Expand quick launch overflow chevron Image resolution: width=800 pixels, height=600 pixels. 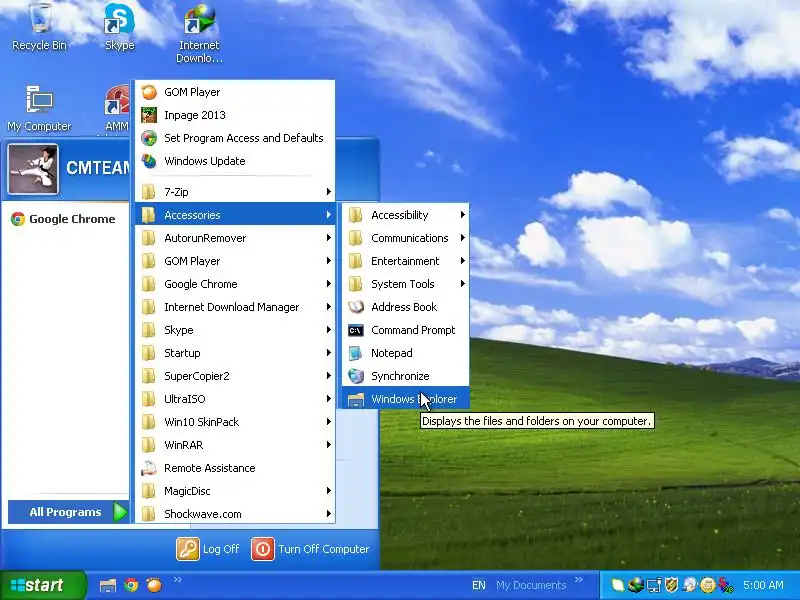pyautogui.click(x=178, y=579)
